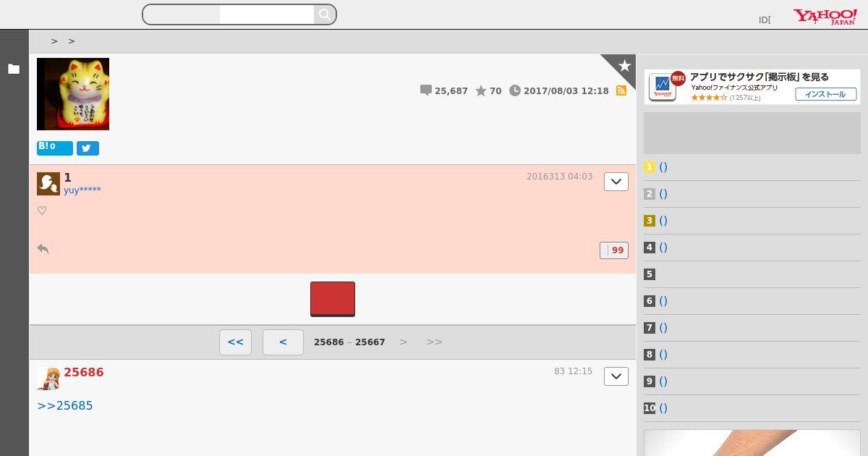Click the インストール install button
Screen dimensions: 868x456
pyautogui.click(x=825, y=94)
